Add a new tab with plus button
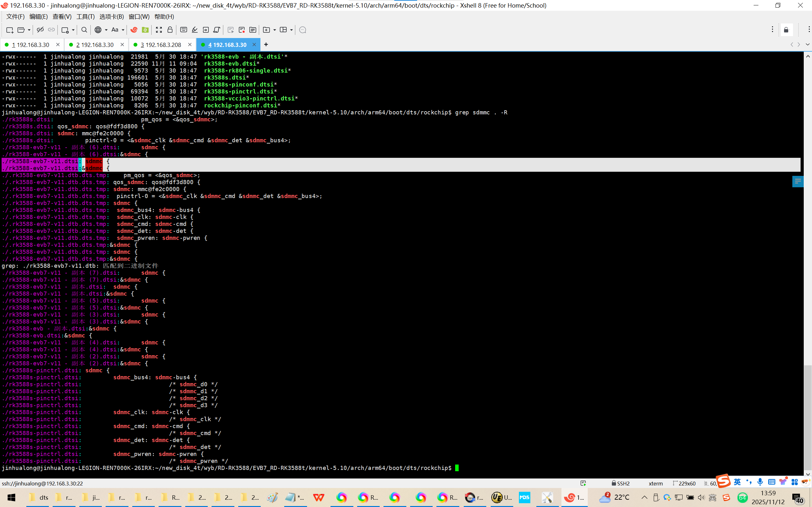This screenshot has width=812, height=507. click(266, 45)
